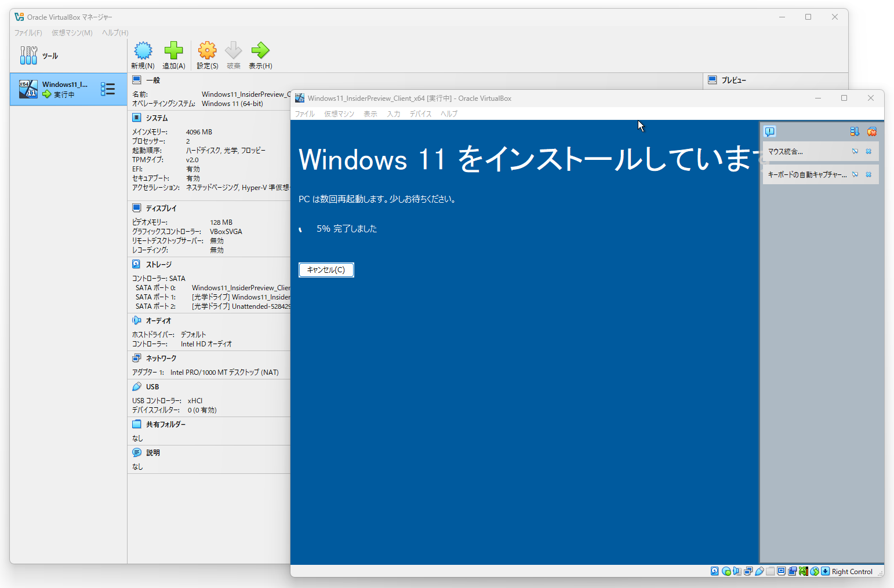Click the green turtle CPU status icon
This screenshot has width=894, height=588.
[803, 571]
